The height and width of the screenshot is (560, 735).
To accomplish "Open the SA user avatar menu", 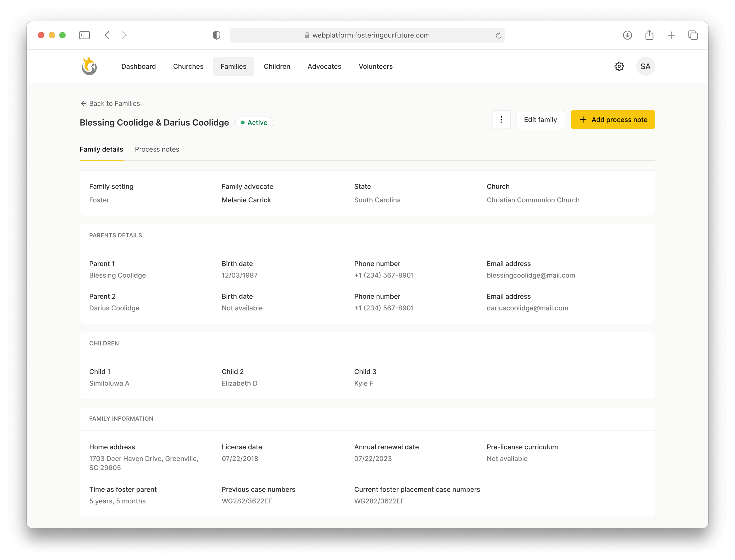I will [645, 66].
